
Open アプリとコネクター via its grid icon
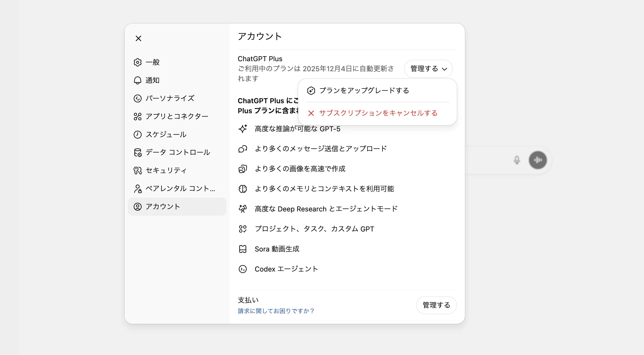tap(138, 116)
